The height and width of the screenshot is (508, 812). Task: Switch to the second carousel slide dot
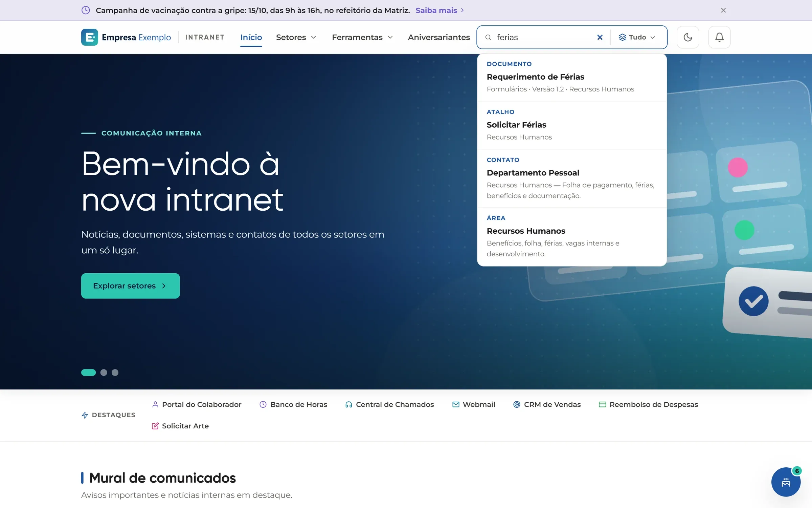pos(104,373)
